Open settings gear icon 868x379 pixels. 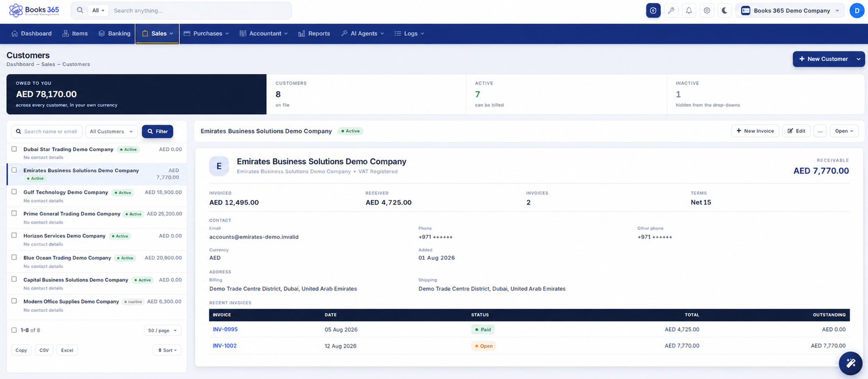(707, 10)
